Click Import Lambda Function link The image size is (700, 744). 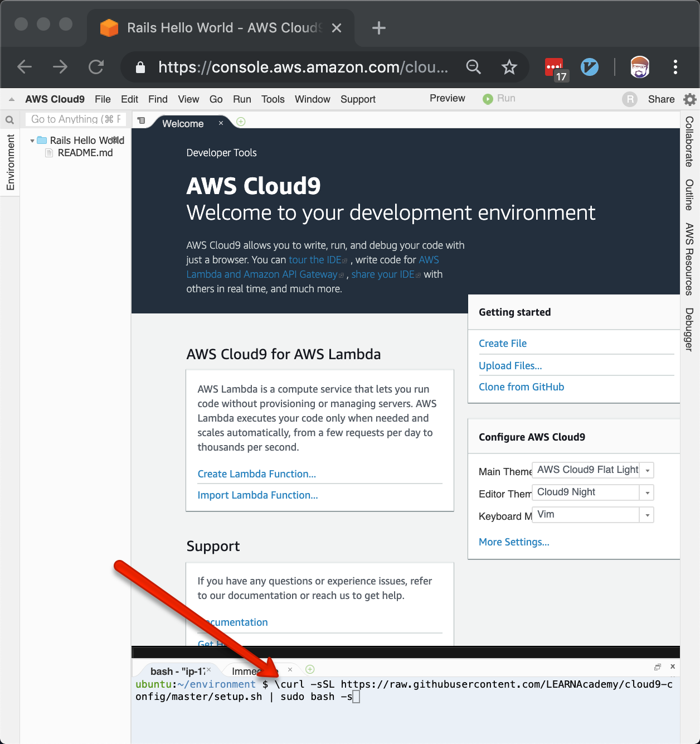(x=257, y=495)
